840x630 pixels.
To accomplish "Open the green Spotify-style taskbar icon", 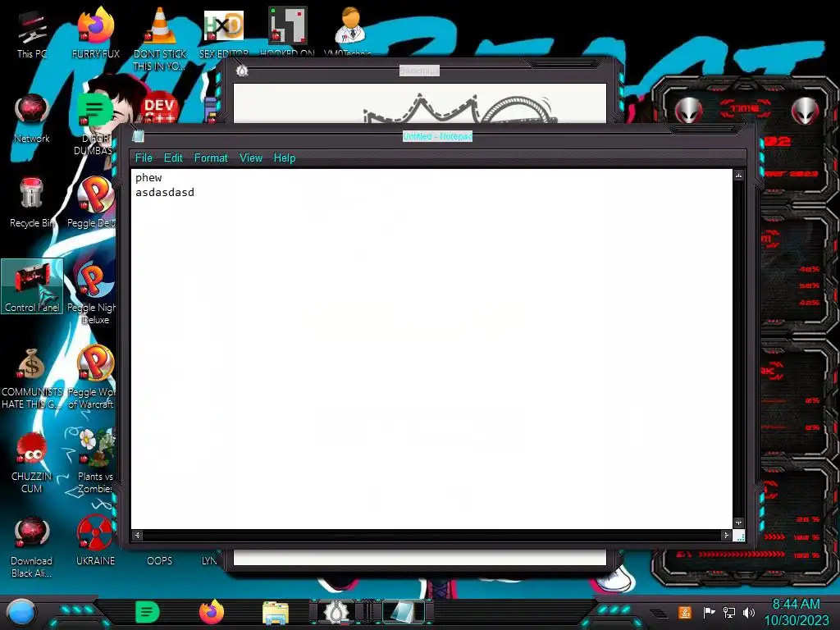I will pos(148,612).
